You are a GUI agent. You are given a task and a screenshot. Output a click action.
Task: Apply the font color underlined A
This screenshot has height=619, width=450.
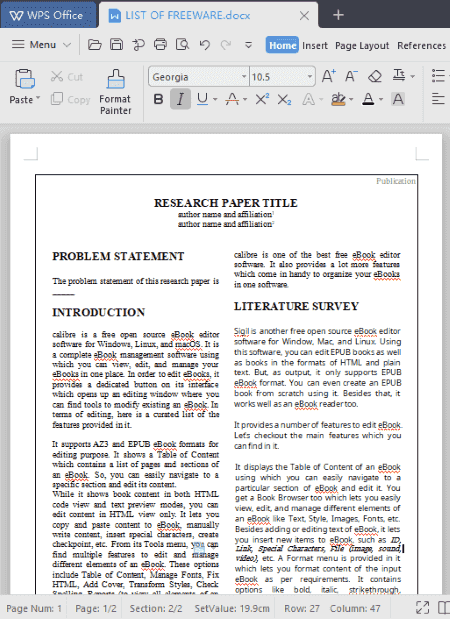(x=368, y=99)
